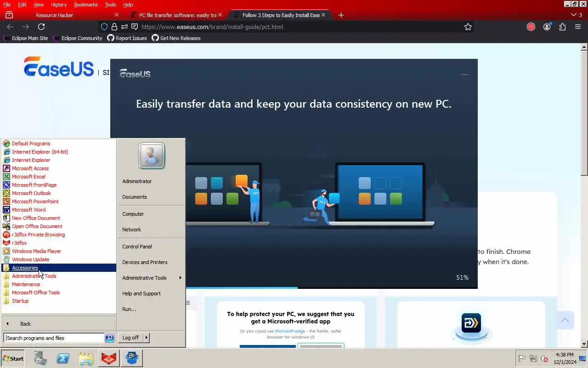Go Back to the main Start menu
Image resolution: width=588 pixels, height=368 pixels.
click(25, 324)
